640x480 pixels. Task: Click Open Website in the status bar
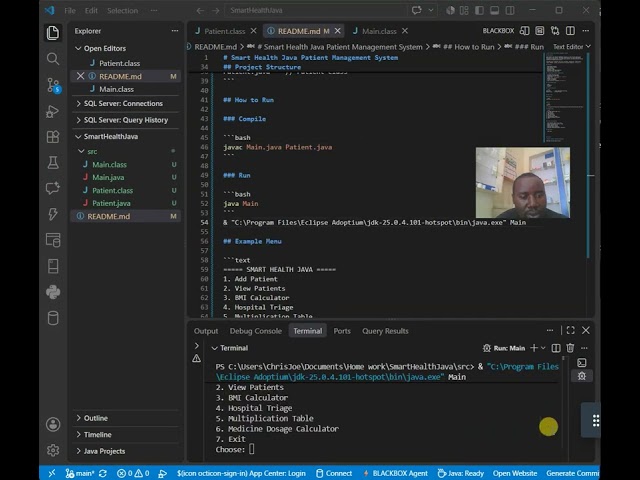click(x=515, y=473)
